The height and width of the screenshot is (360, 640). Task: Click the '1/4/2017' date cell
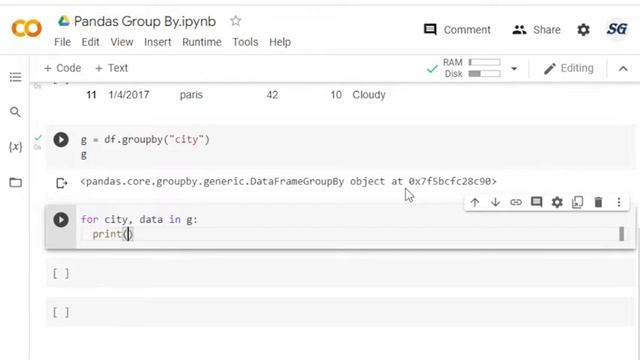(x=129, y=95)
